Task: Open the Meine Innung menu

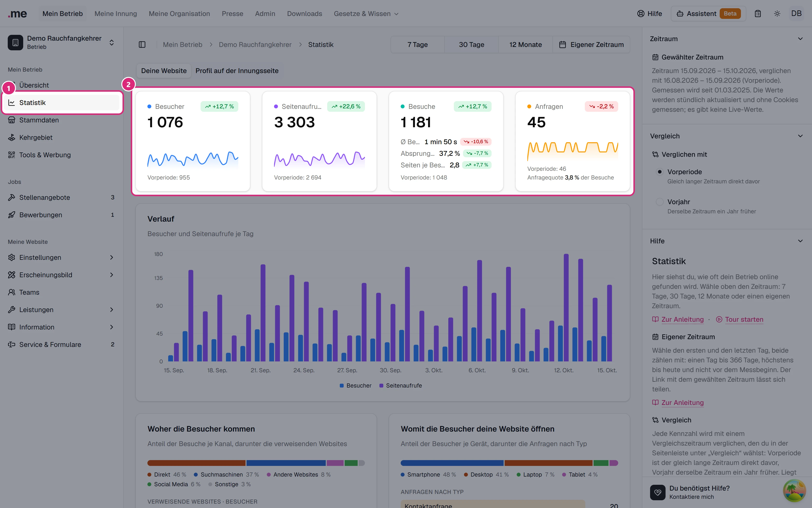Action: tap(116, 14)
